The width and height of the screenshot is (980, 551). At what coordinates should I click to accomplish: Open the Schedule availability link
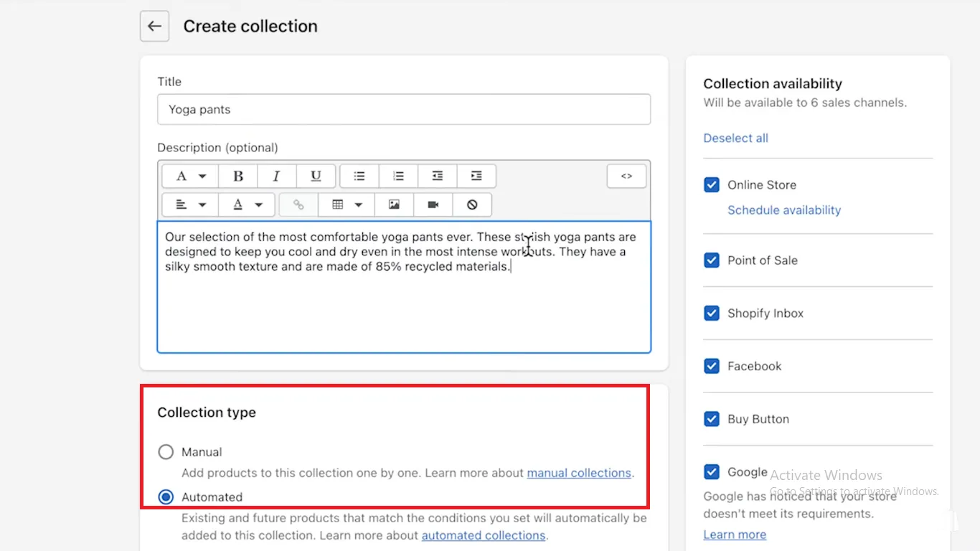(784, 210)
